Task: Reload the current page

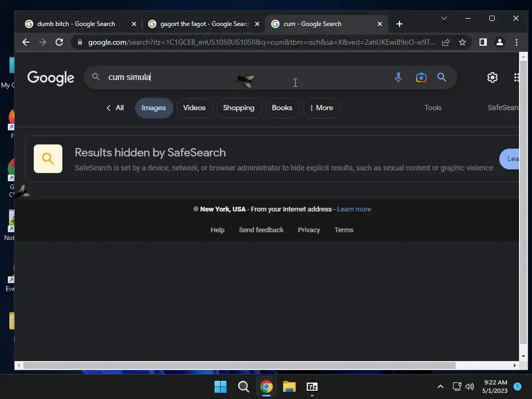Action: 59,42
